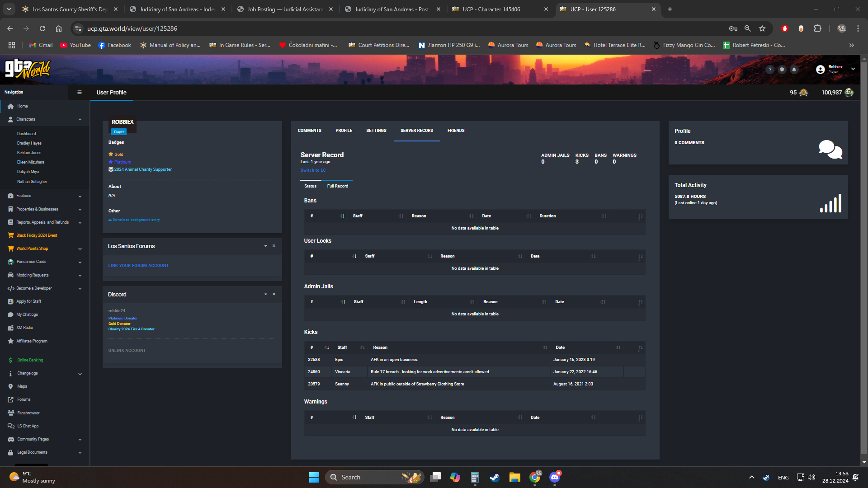Image resolution: width=868 pixels, height=488 pixels.
Task: Open the notifications bell icon in header
Action: pyautogui.click(x=794, y=70)
